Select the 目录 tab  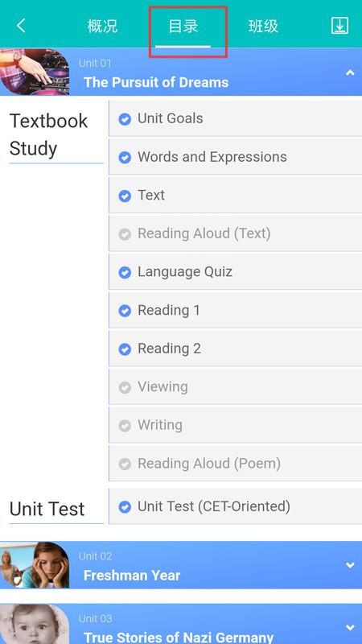click(183, 27)
